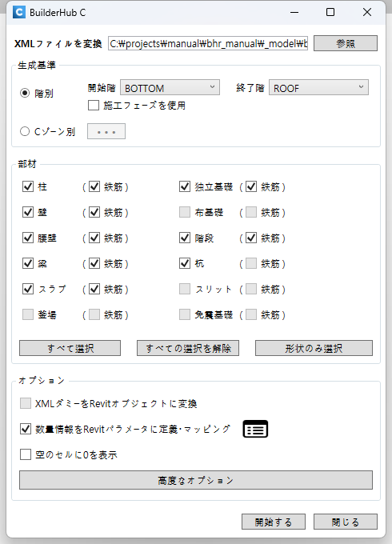Click the 布基礎 disabled checkbox
The height and width of the screenshot is (544, 392).
185,212
